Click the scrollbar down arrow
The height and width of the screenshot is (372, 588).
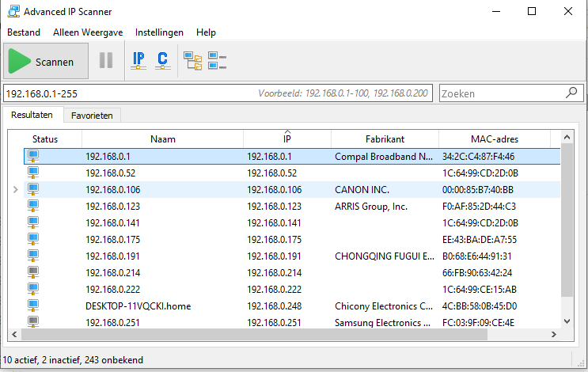tap(566, 321)
